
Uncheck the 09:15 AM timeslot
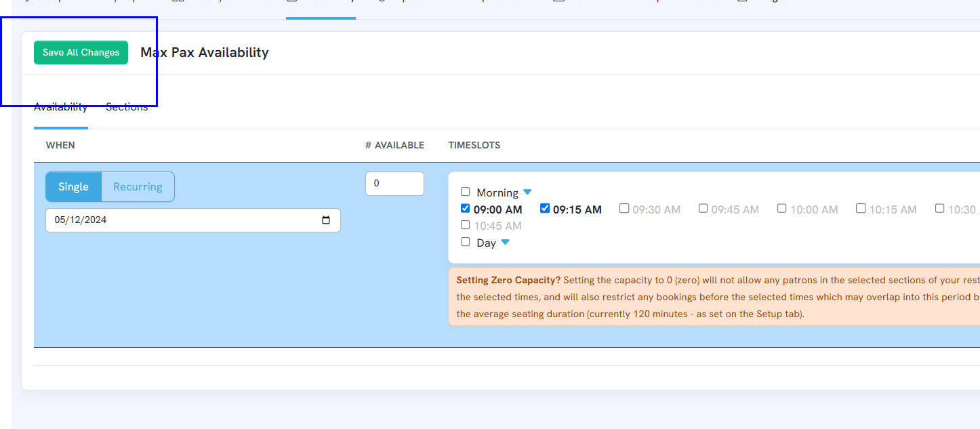tap(545, 209)
